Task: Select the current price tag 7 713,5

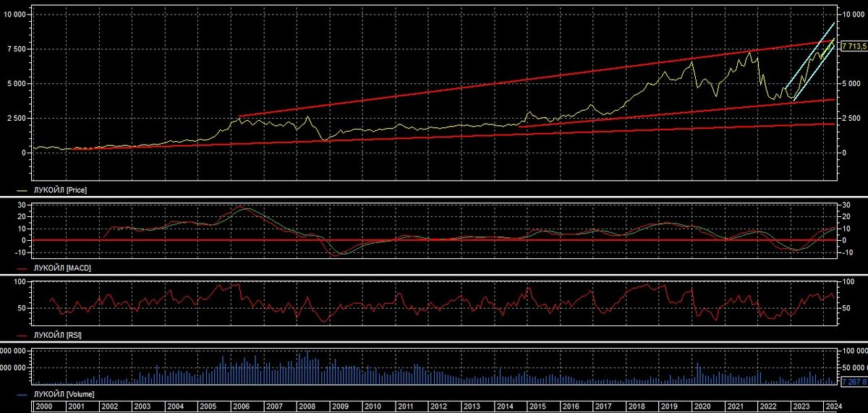Action: coord(854,46)
